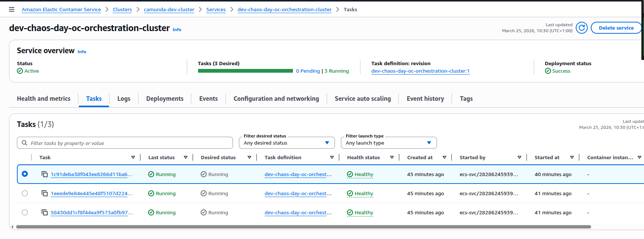View the Event history tab
This screenshot has width=644, height=239.
pyautogui.click(x=425, y=99)
